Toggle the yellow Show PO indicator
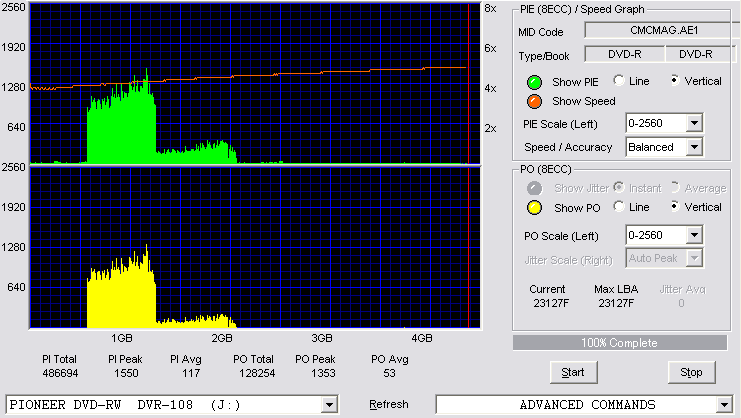 click(534, 208)
